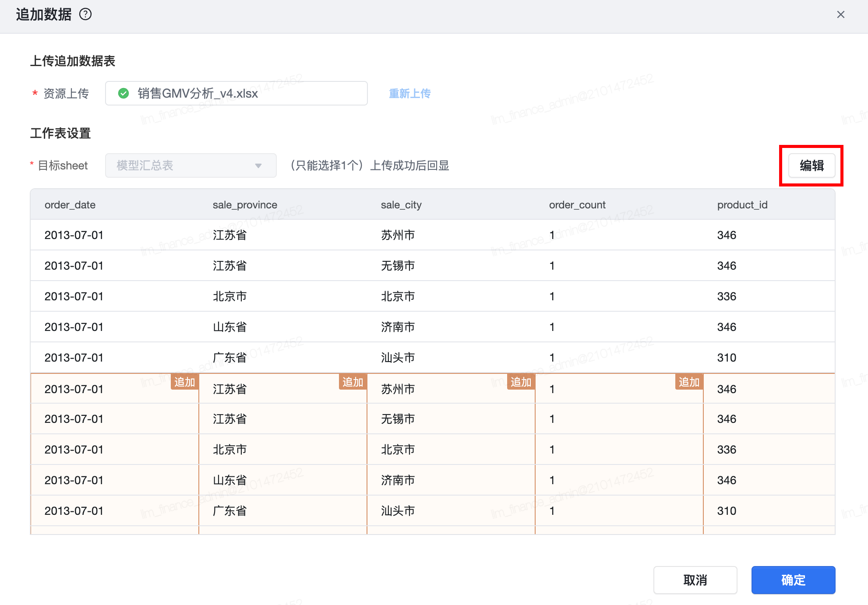The height and width of the screenshot is (605, 868).
Task: Click the green upload success checkmark
Action: 123,93
